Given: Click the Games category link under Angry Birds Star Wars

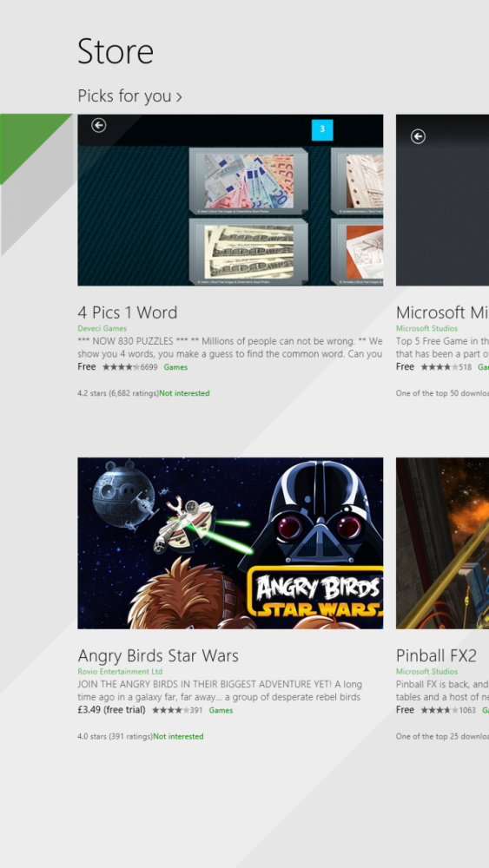Looking at the screenshot, I should 221,710.
